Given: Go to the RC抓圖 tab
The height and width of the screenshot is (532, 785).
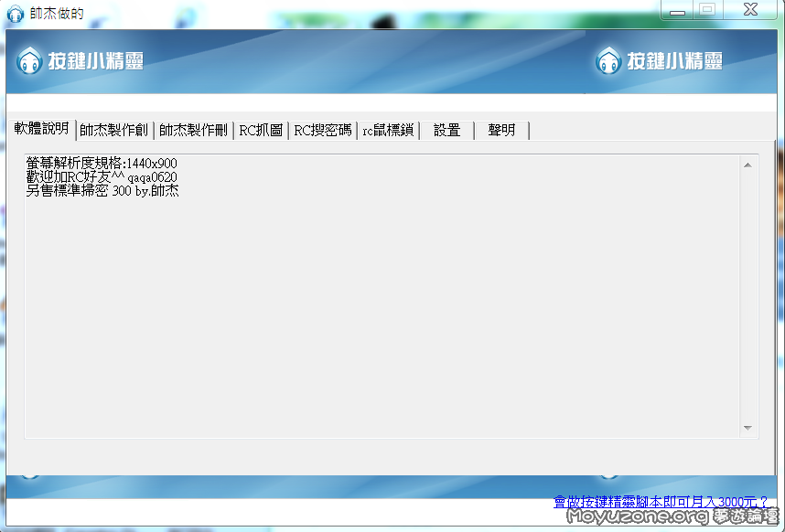Looking at the screenshot, I should [x=261, y=130].
